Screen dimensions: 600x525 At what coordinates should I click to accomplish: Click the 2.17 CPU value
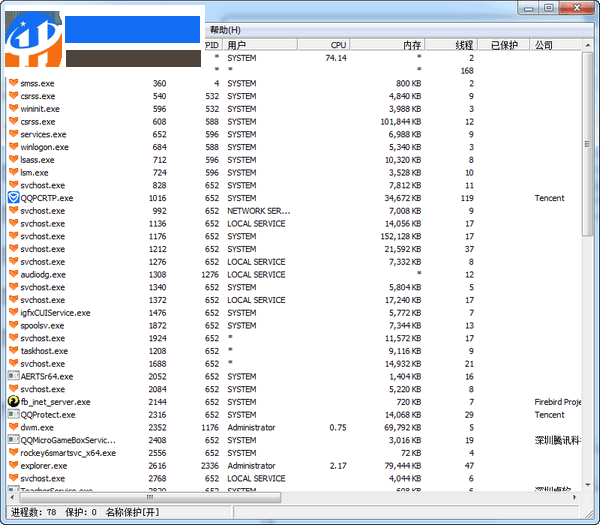pos(338,466)
